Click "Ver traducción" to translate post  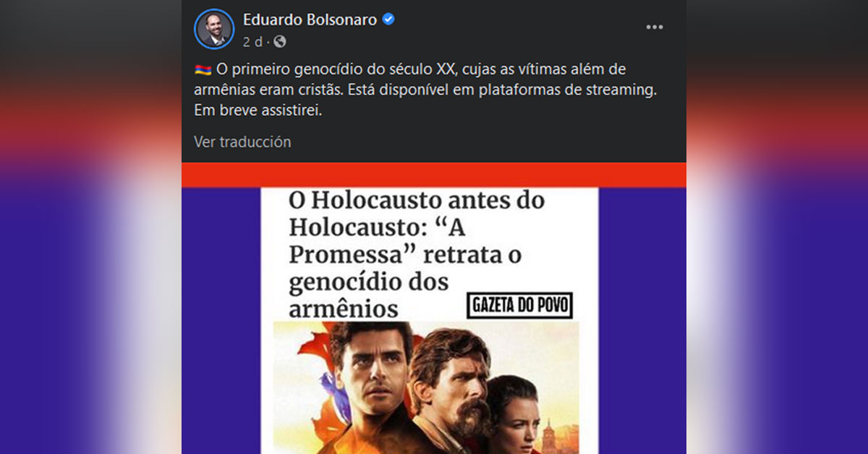tap(242, 142)
